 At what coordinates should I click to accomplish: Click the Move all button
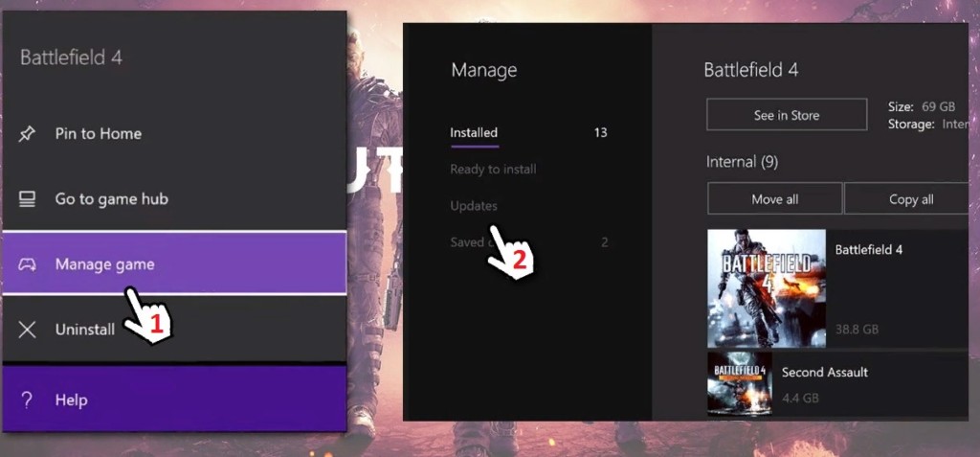775,199
